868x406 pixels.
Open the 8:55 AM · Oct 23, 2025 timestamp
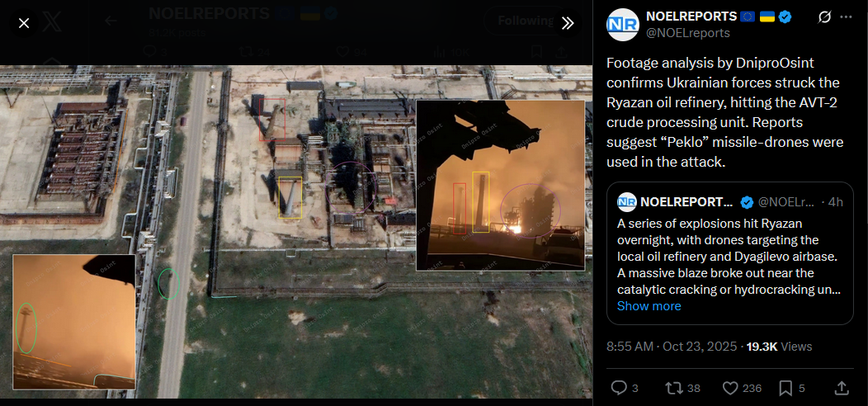coord(672,347)
